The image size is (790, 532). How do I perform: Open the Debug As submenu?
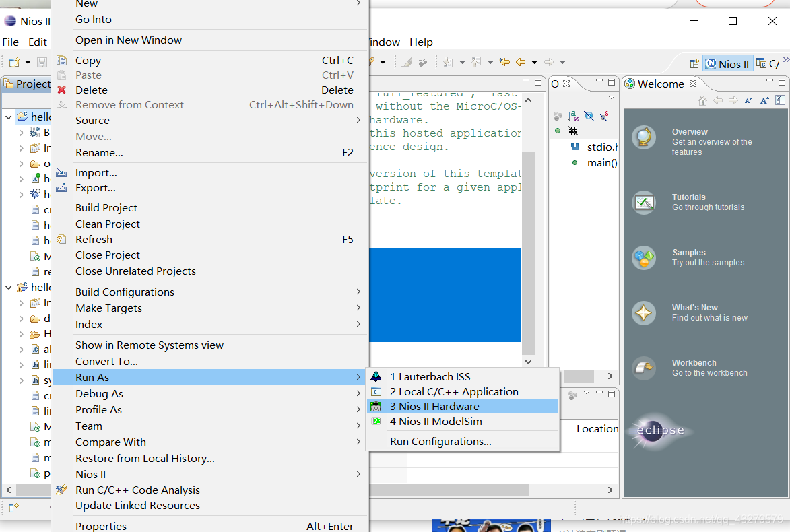pyautogui.click(x=209, y=394)
